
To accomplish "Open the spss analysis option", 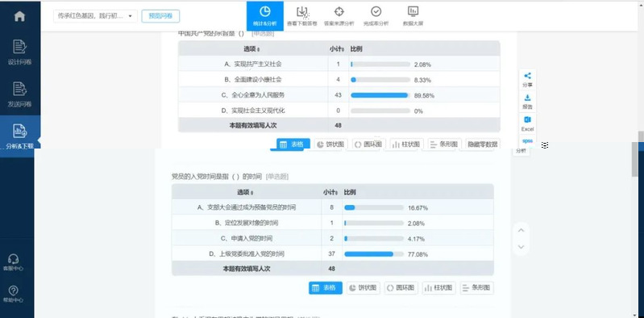I will 528,140.
